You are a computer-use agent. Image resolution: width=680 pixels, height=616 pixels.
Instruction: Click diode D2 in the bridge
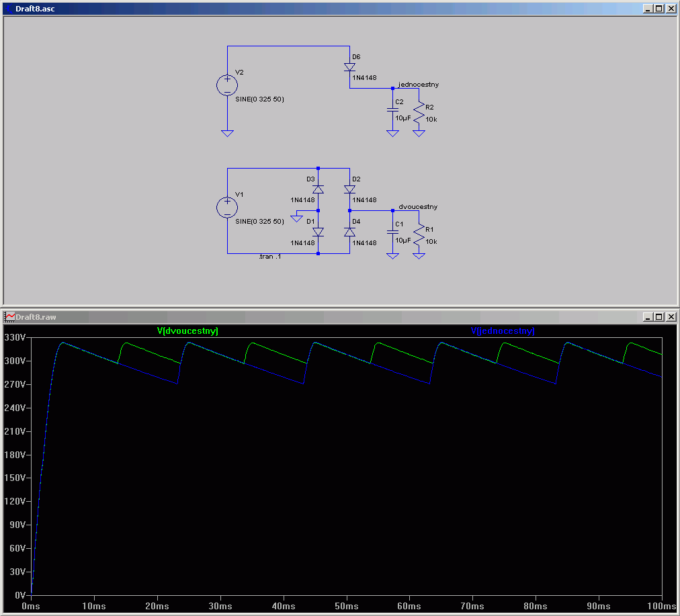(x=349, y=189)
